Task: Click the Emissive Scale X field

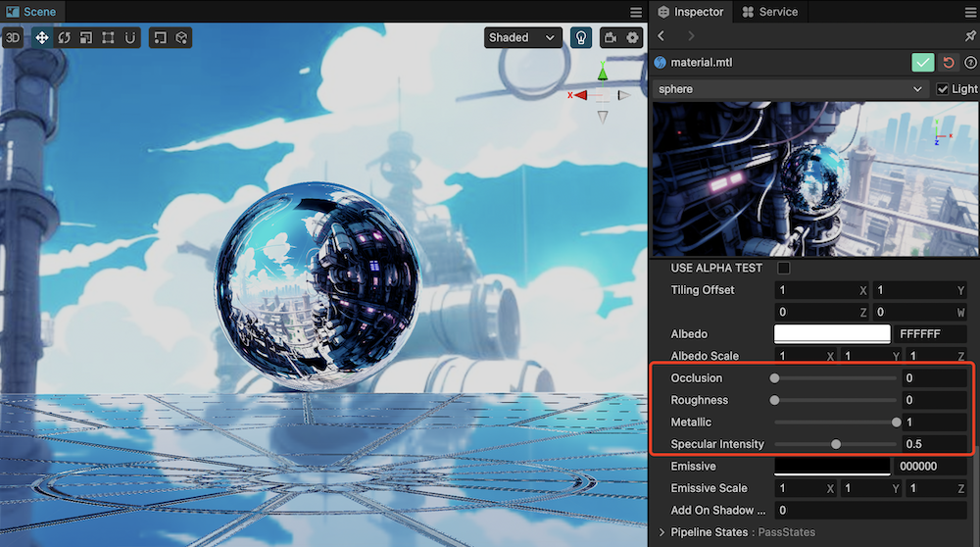Action: coord(805,488)
